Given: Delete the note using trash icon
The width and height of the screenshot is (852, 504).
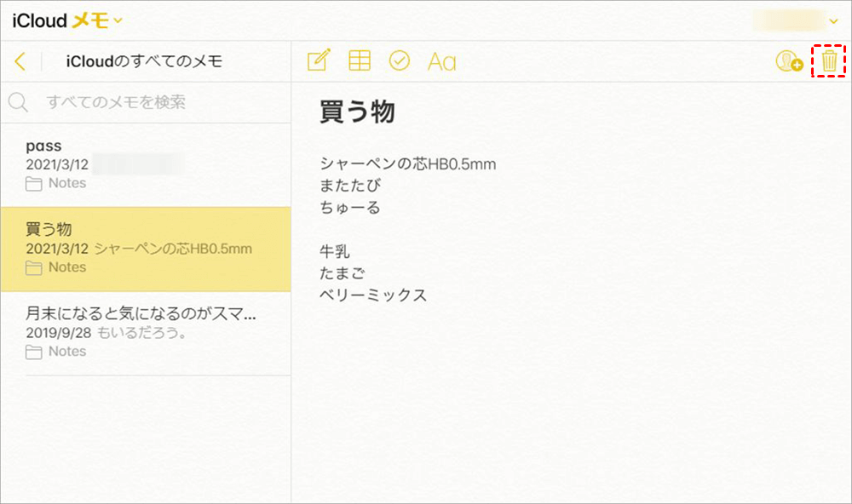Looking at the screenshot, I should click(x=829, y=61).
